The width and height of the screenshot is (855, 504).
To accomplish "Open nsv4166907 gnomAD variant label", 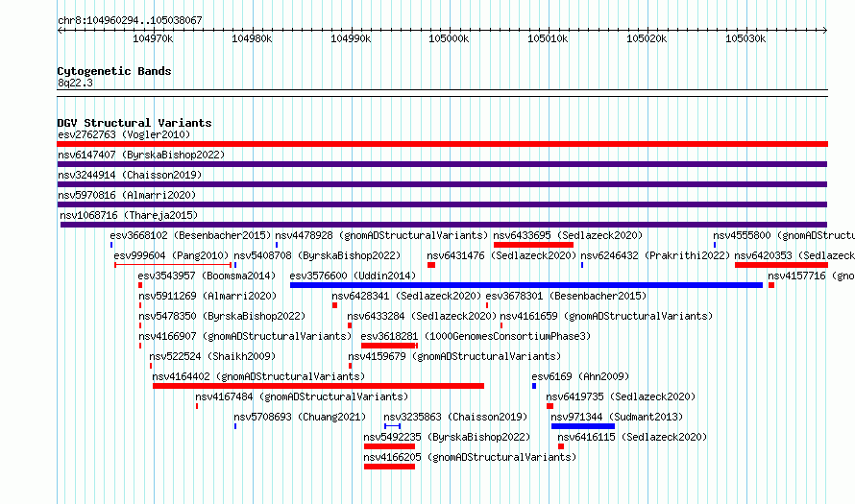I will pos(245,336).
